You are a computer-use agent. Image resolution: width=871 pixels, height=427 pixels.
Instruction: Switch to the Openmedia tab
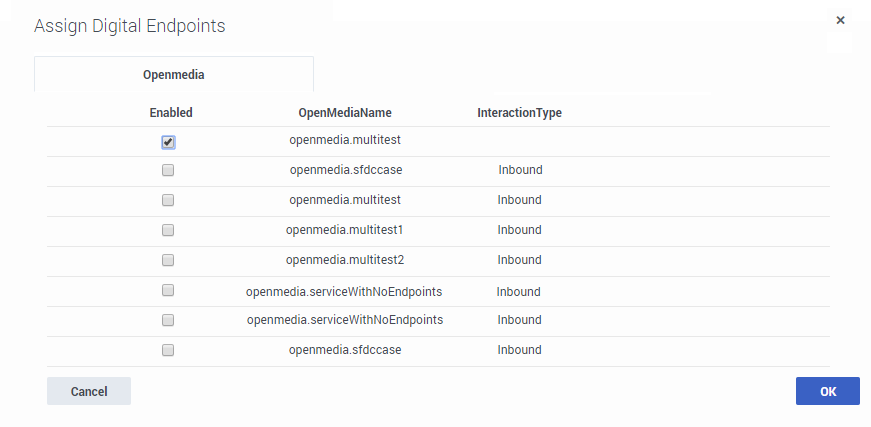pos(174,74)
